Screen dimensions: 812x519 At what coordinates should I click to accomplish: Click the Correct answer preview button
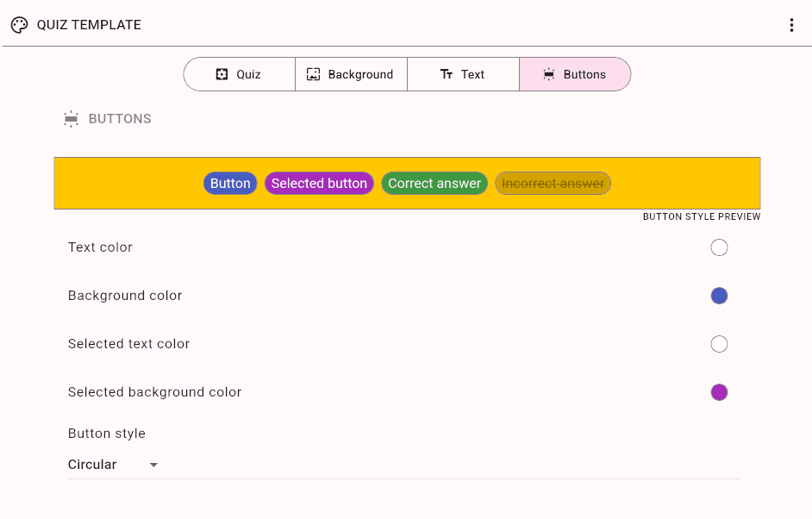coord(434,183)
